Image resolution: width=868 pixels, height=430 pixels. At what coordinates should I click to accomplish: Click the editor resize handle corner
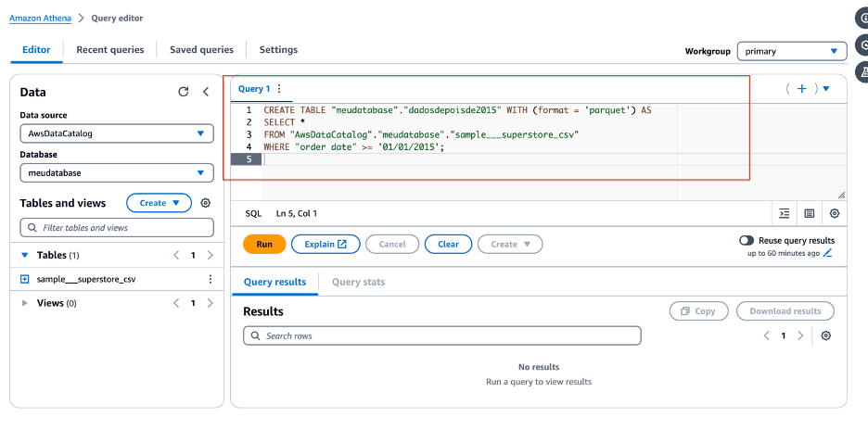[841, 195]
